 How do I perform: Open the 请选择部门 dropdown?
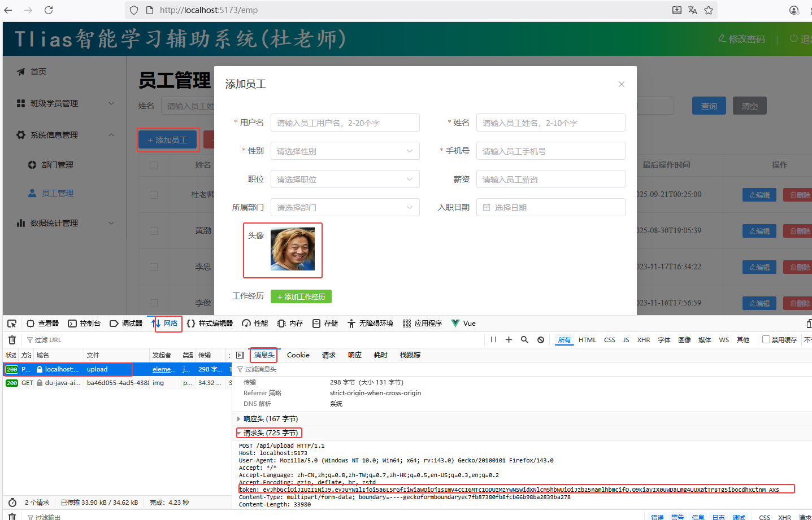click(345, 208)
